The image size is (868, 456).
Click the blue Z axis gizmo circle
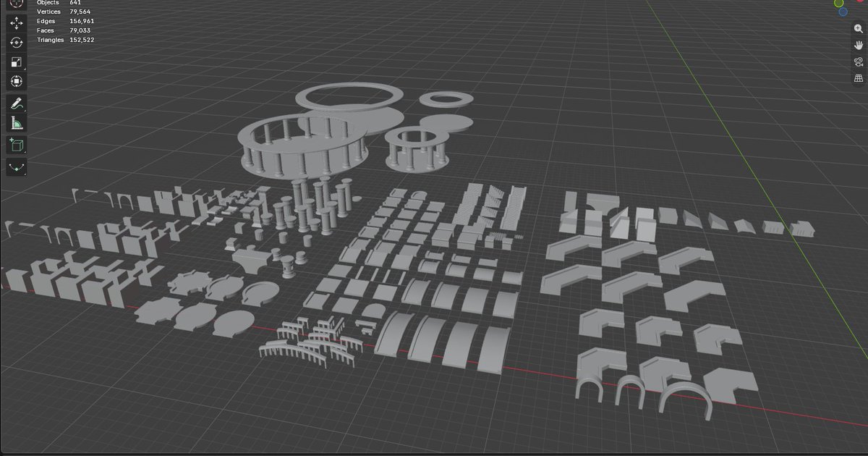[843, 12]
